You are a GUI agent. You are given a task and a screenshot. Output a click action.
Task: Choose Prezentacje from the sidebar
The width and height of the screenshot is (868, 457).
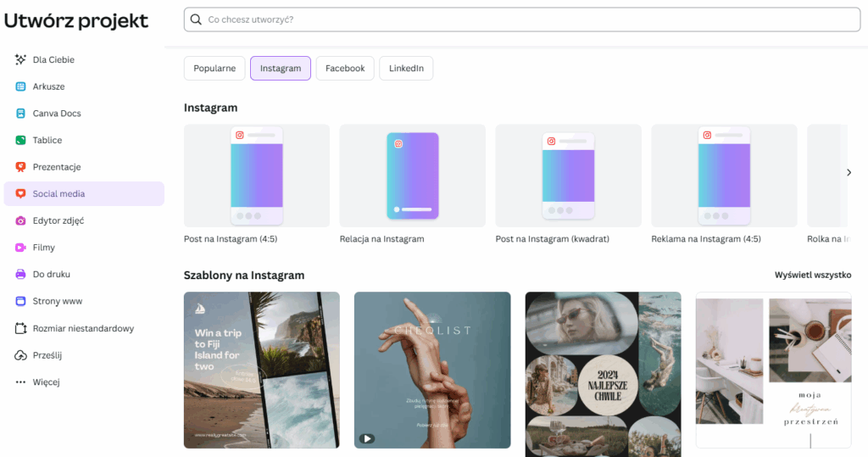coord(84,167)
